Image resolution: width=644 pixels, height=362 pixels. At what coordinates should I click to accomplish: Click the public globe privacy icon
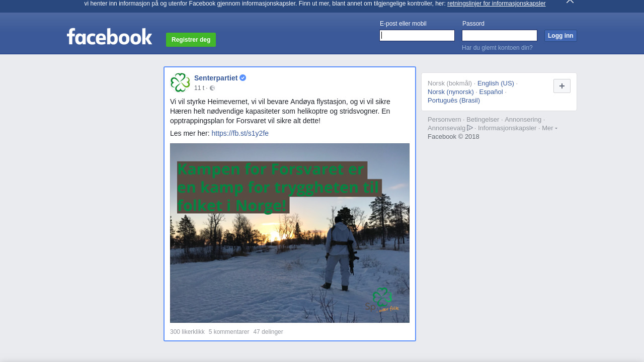[212, 88]
